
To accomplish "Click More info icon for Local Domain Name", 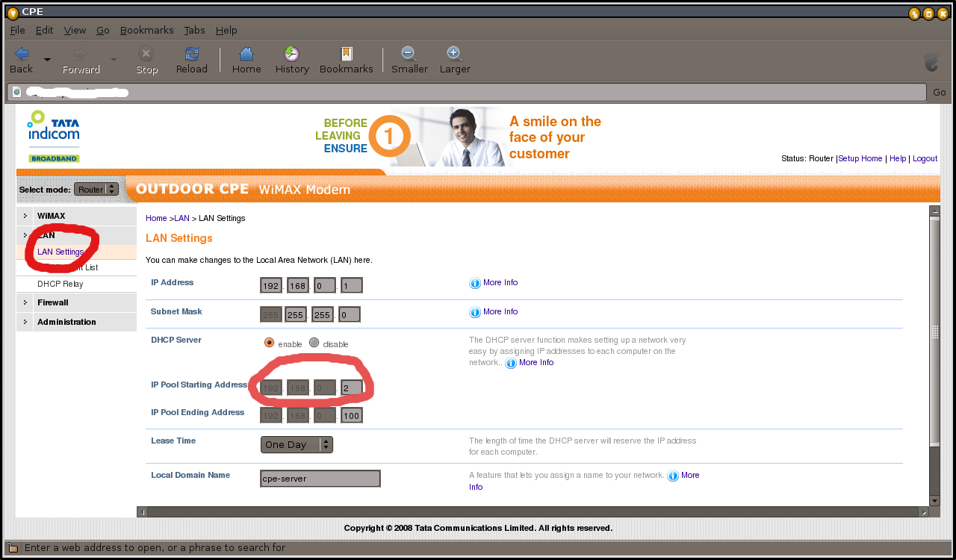I will pyautogui.click(x=673, y=476).
